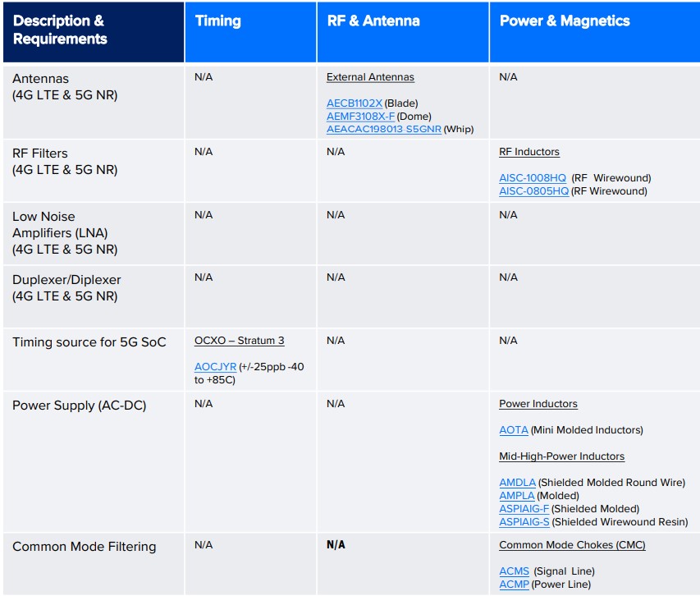
Task: Click the bold N/A in Common Mode Filtering row
Action: pyautogui.click(x=336, y=545)
